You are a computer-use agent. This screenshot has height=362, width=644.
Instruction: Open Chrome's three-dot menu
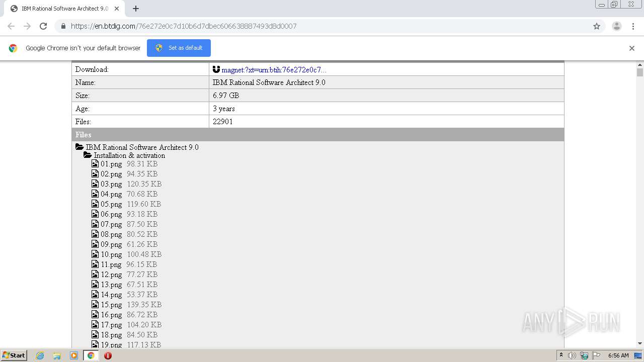pos(633,26)
